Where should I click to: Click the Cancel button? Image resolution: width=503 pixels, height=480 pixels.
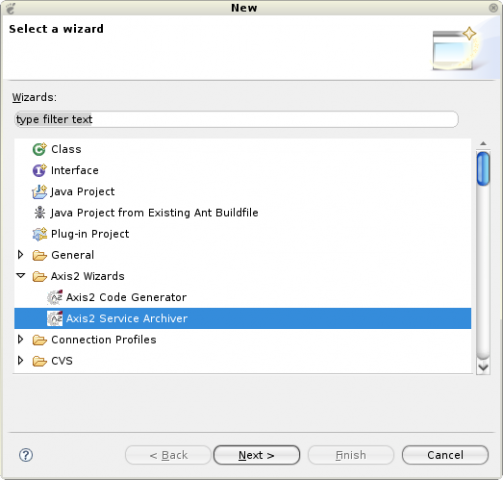pos(445,455)
